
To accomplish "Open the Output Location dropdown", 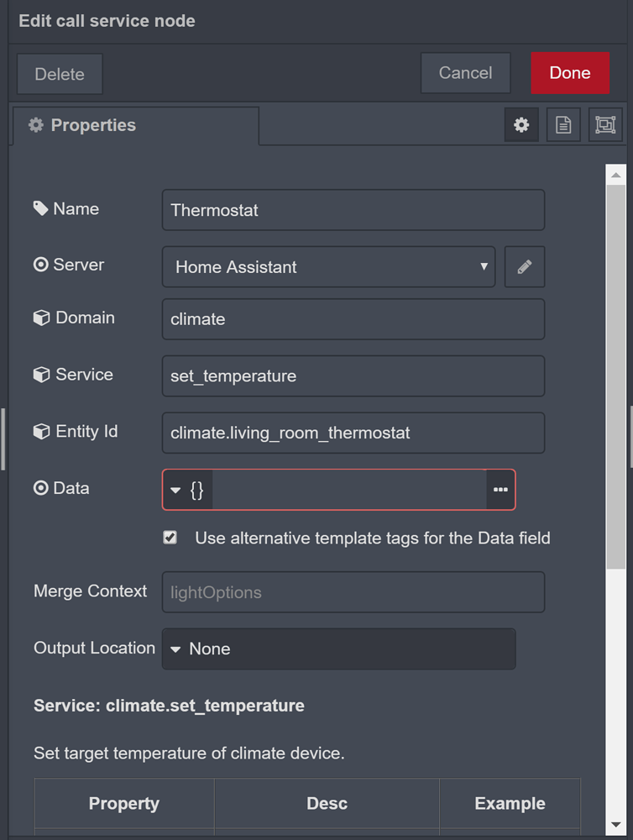I will point(338,648).
